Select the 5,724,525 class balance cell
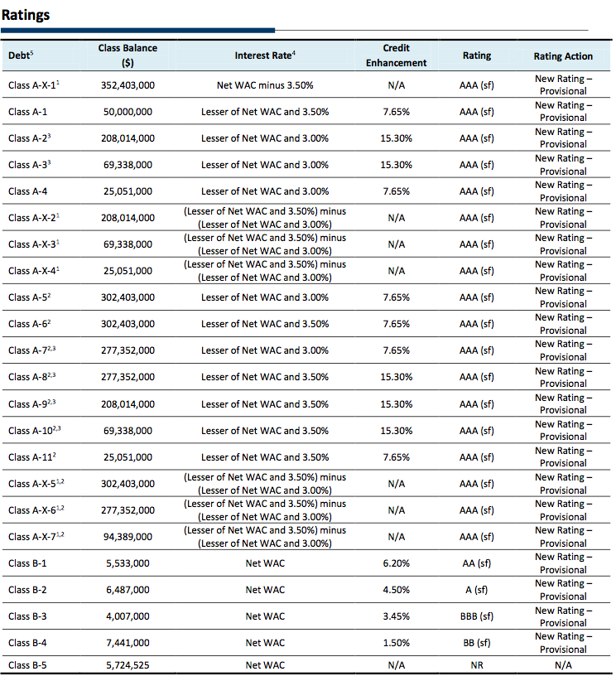The height and width of the screenshot is (681, 616). pyautogui.click(x=128, y=665)
